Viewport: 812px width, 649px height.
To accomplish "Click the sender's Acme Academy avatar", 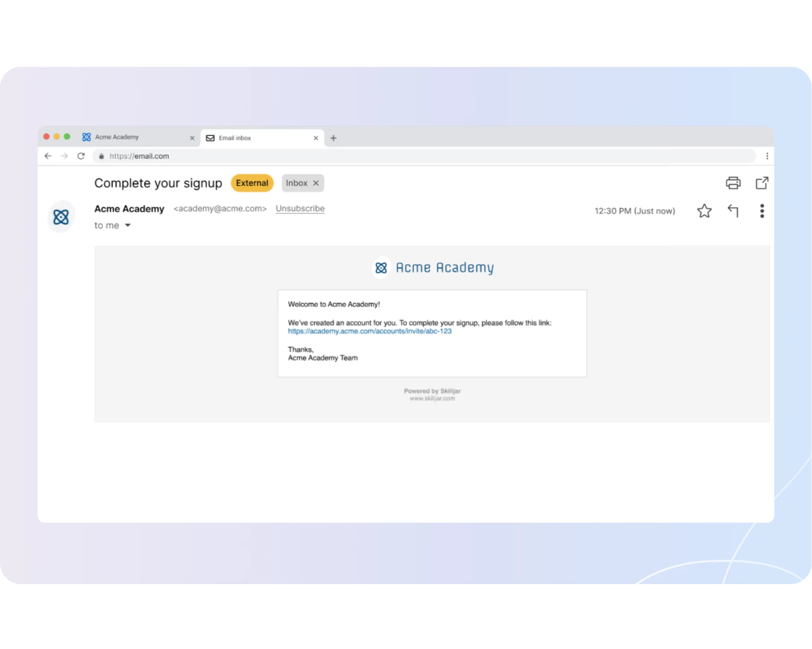I will [x=61, y=217].
